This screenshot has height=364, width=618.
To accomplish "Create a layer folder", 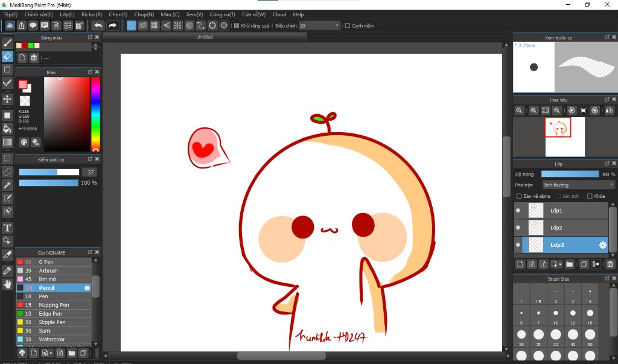I will tap(569, 264).
